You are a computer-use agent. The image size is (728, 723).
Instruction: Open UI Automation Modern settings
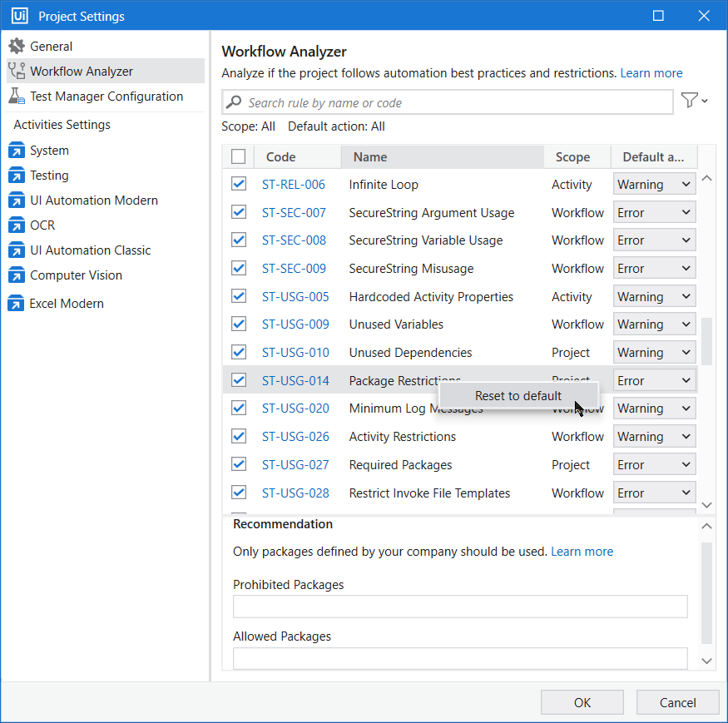(93, 201)
